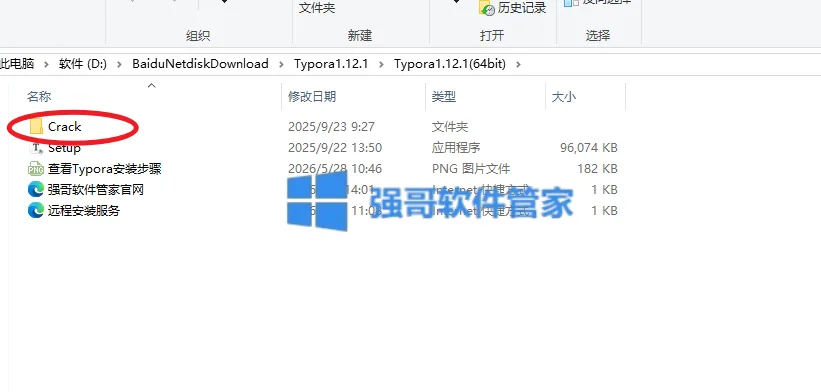The height and width of the screenshot is (392, 821).
Task: Click Typora1.12.1(64bit) in the breadcrumb
Action: tap(450, 64)
